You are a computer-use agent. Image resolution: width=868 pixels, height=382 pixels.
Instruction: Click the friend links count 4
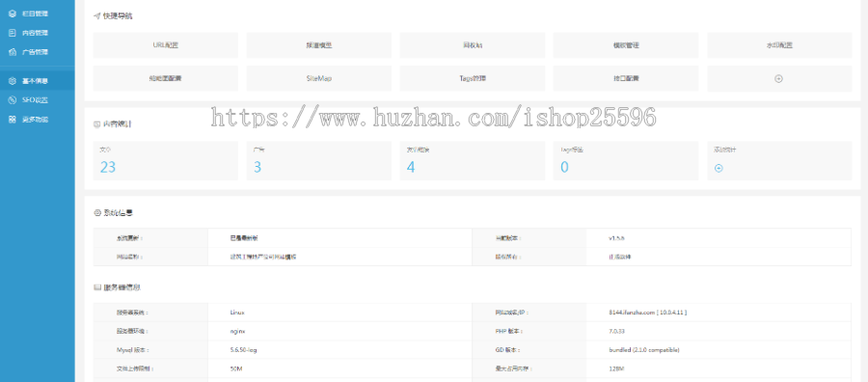[x=411, y=167]
